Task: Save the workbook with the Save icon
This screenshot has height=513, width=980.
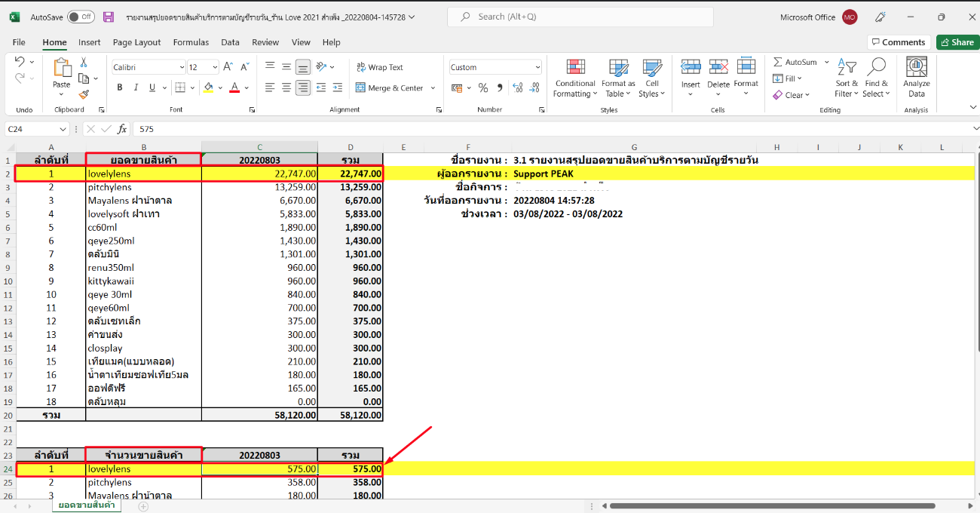Action: (109, 17)
